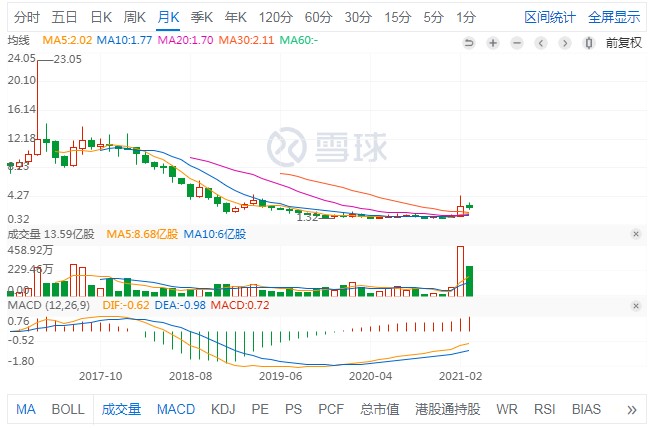This screenshot has width=653, height=428.
Task: Click the candlestick style icon
Action: pos(588,42)
